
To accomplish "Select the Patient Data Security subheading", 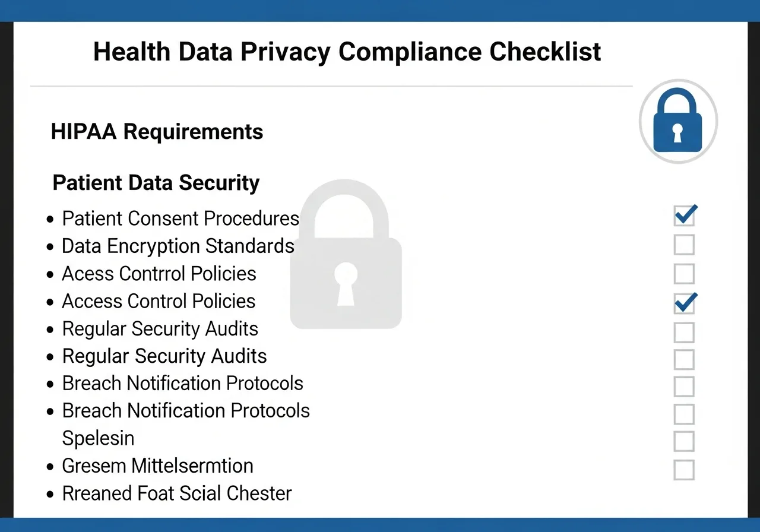I will 156,182.
